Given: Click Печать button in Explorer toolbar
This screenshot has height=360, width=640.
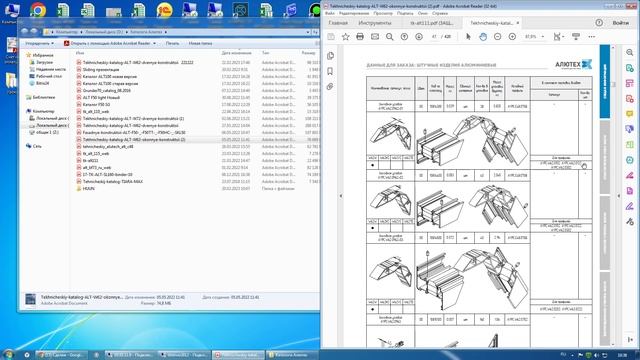Looking at the screenshot, I should coord(172,43).
